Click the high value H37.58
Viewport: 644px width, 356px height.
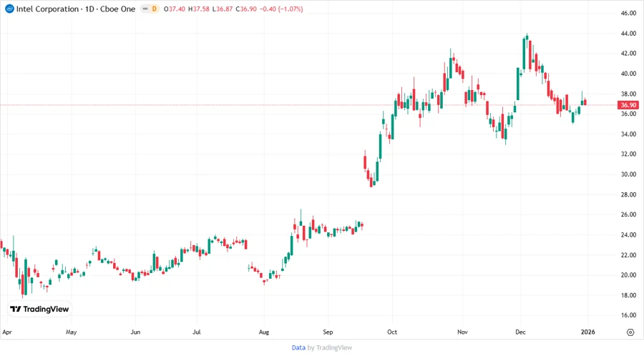[x=199, y=9]
